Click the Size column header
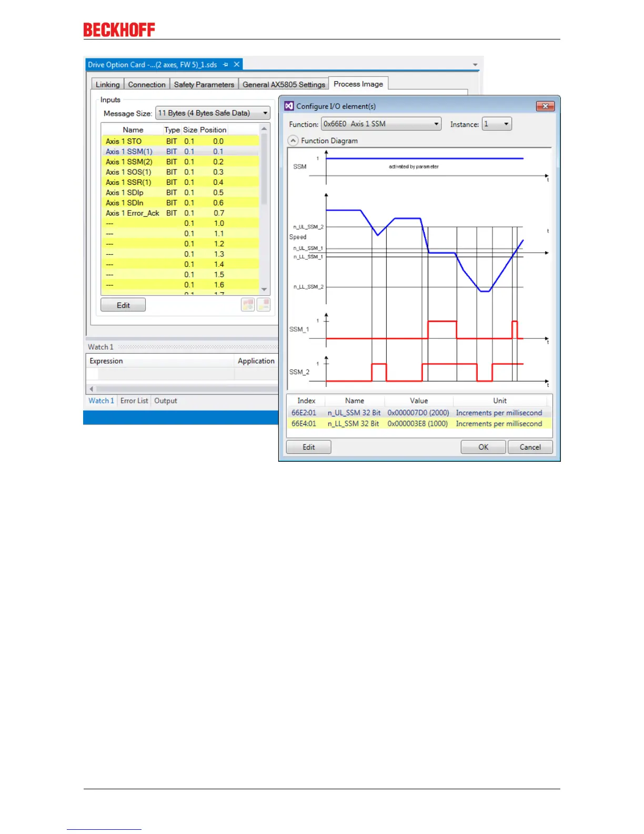The image size is (644, 834). (x=190, y=130)
